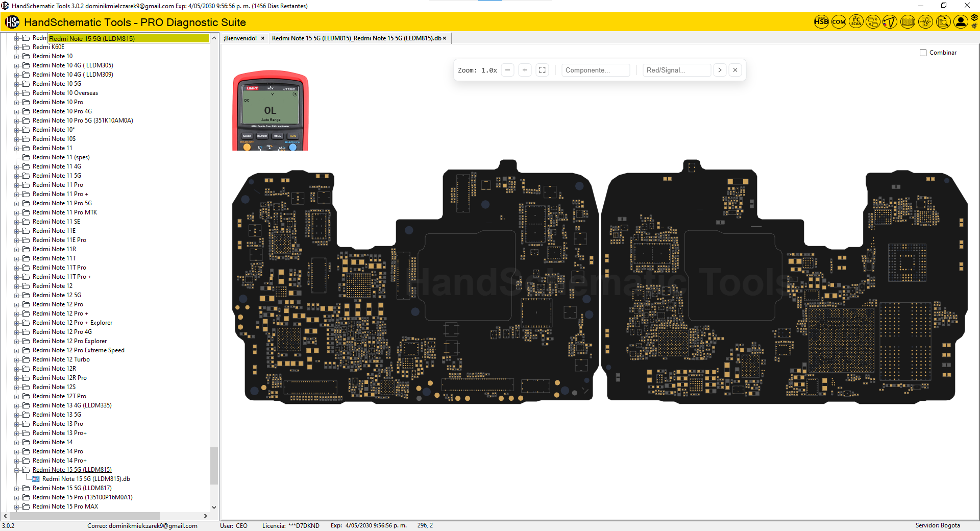Image resolution: width=980 pixels, height=531 pixels.
Task: Fit board view to screen
Action: [x=542, y=70]
